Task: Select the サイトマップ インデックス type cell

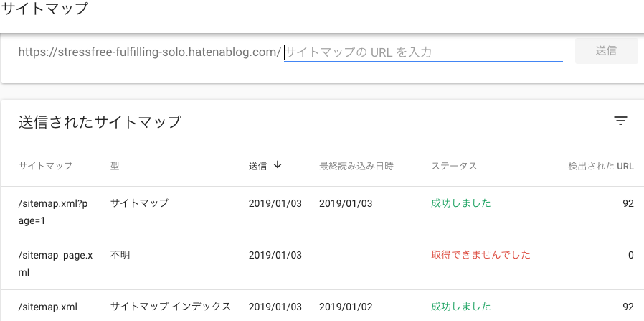Action: 171,307
